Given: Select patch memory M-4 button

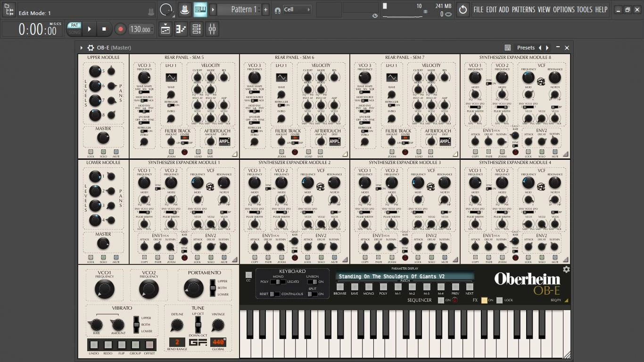Looking at the screenshot, I should [x=441, y=287].
